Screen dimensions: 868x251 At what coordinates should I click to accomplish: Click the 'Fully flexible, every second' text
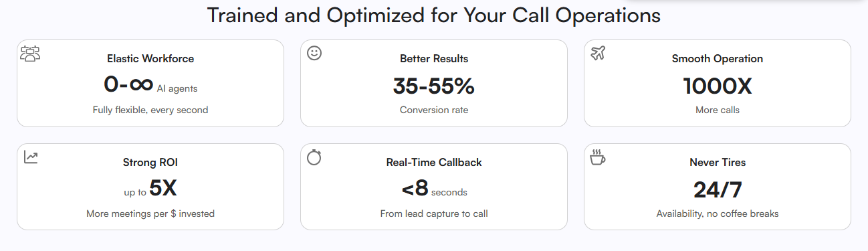click(150, 110)
